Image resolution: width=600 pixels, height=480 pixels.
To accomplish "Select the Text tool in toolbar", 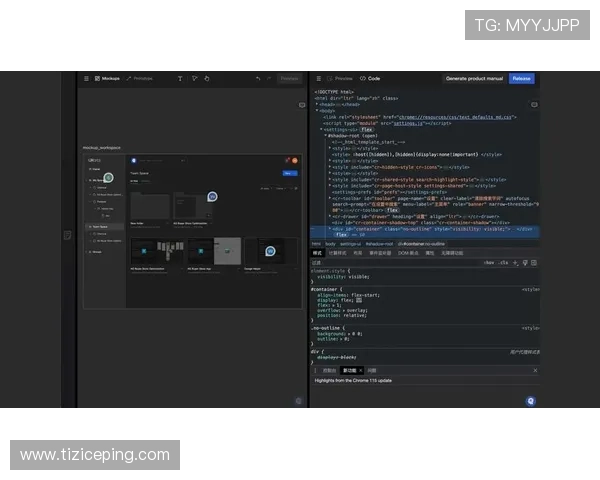I will (x=180, y=78).
